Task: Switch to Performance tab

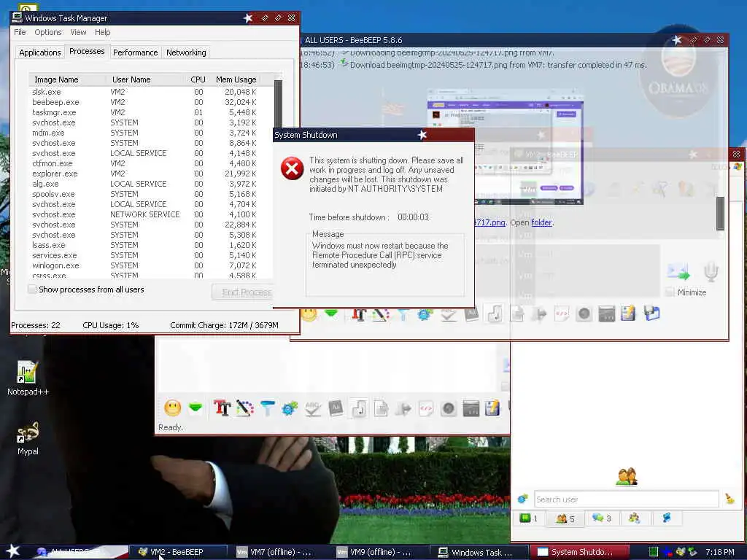Action: click(x=135, y=52)
